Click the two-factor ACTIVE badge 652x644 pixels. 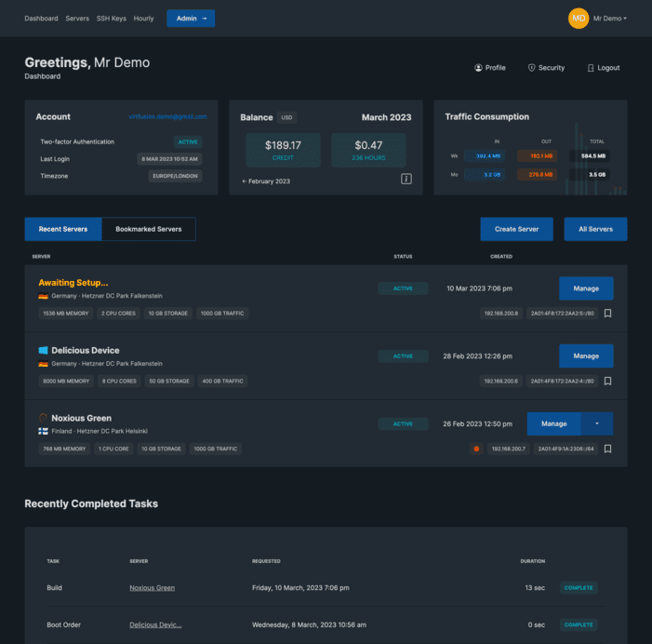tap(188, 141)
